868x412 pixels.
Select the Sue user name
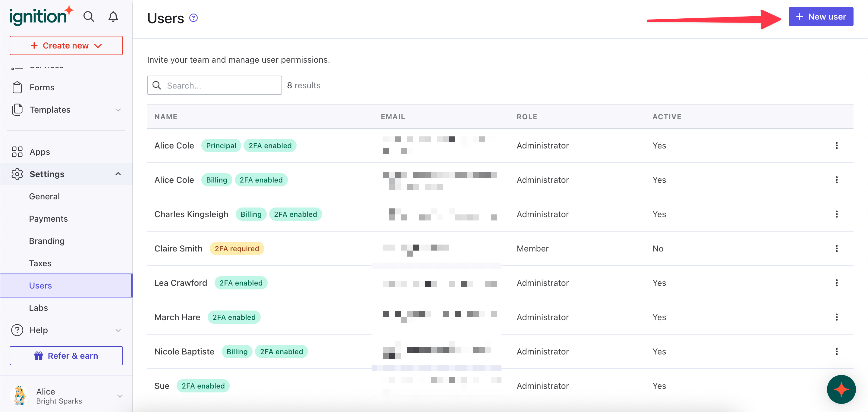tap(162, 386)
